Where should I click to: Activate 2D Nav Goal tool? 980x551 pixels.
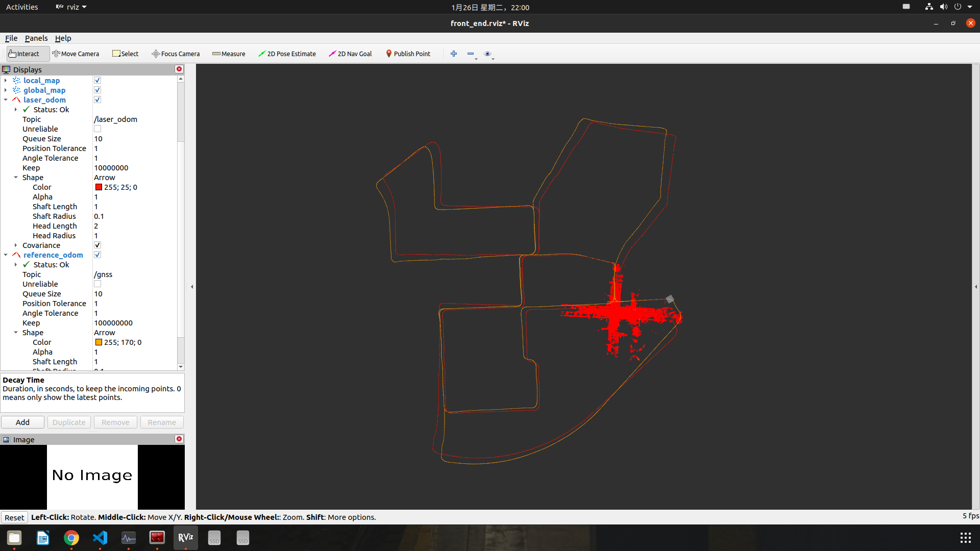click(350, 54)
